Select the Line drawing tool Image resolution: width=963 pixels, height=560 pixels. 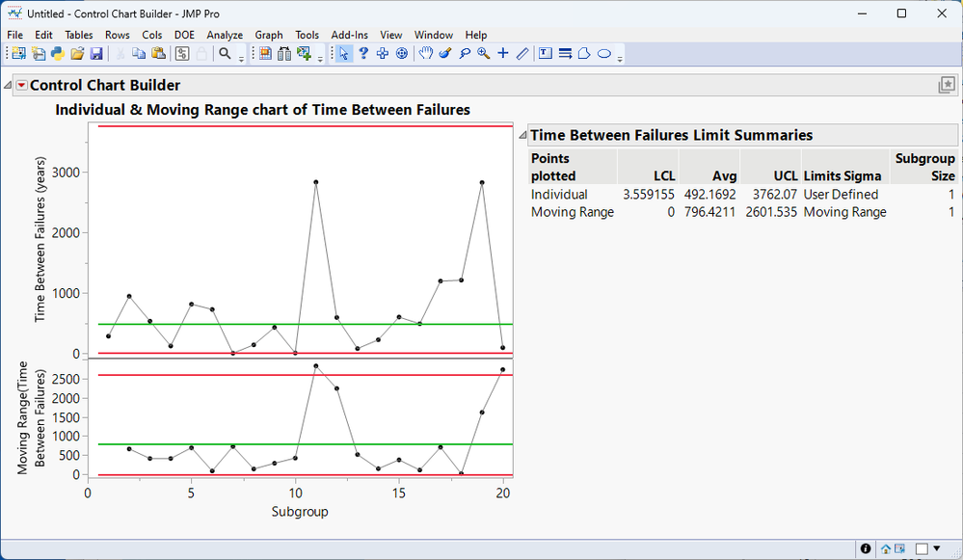point(522,53)
